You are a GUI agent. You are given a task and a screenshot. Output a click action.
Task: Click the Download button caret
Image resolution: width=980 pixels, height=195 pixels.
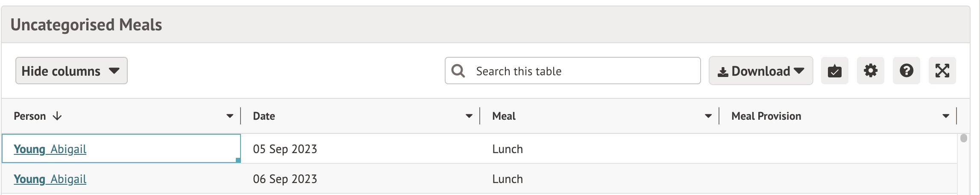pyautogui.click(x=799, y=71)
